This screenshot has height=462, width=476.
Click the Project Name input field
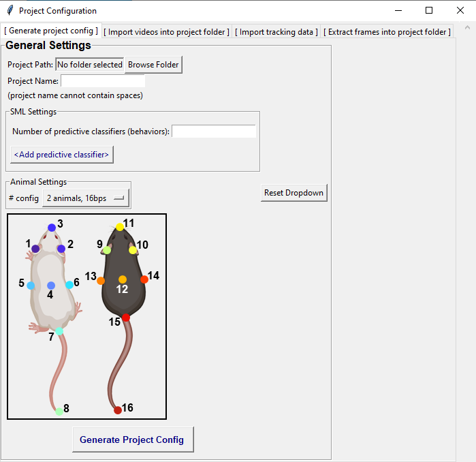pos(103,81)
